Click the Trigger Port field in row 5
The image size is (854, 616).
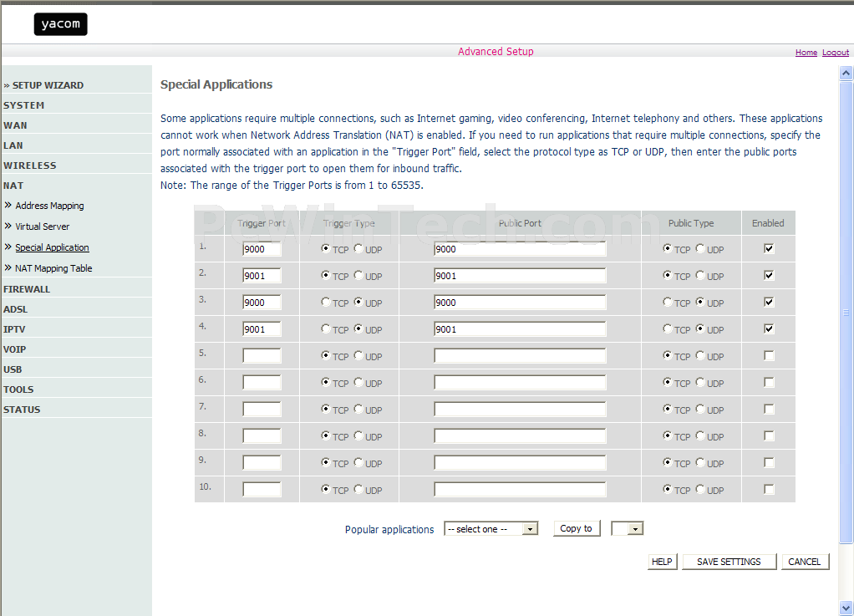(x=262, y=356)
